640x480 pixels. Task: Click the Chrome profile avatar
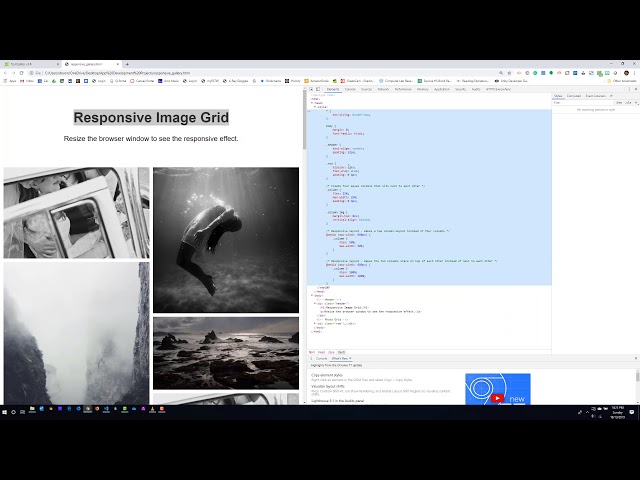[x=627, y=73]
